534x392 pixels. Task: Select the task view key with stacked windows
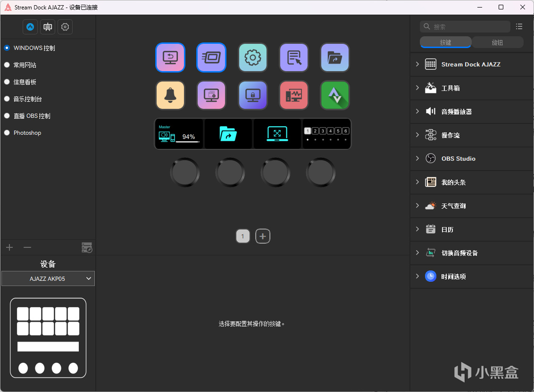[x=211, y=57]
